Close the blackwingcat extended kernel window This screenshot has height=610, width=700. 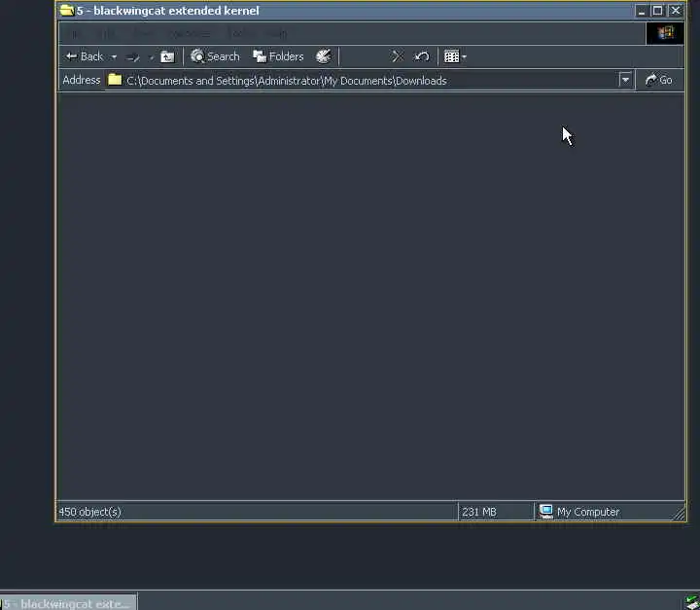pyautogui.click(x=676, y=11)
